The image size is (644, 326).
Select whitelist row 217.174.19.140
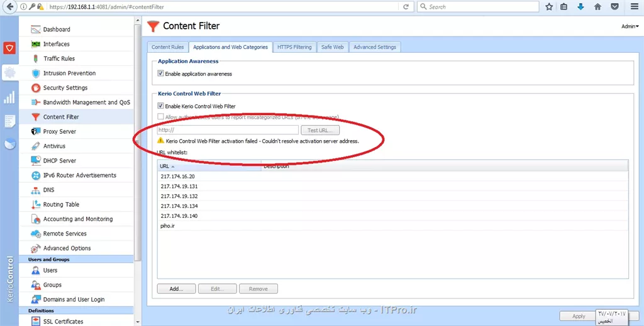(392, 215)
